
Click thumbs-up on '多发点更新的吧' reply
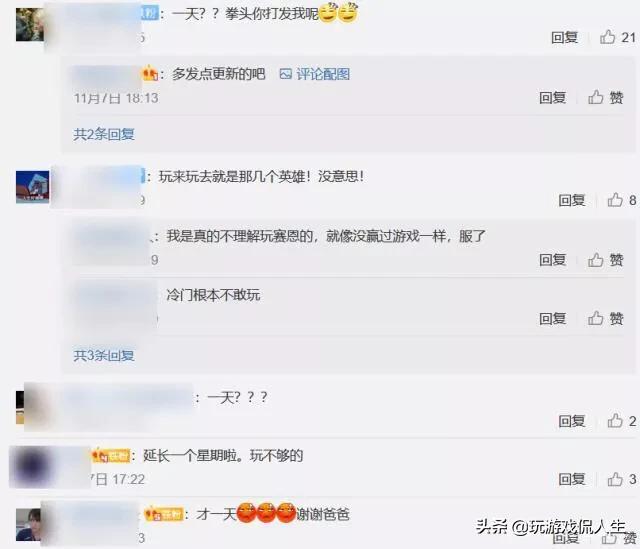click(596, 97)
